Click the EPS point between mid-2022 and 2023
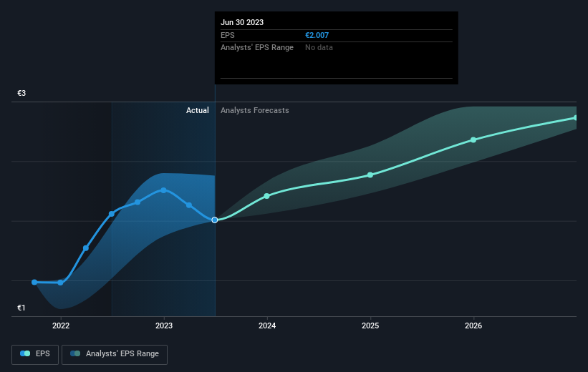588x372 pixels. [138, 202]
